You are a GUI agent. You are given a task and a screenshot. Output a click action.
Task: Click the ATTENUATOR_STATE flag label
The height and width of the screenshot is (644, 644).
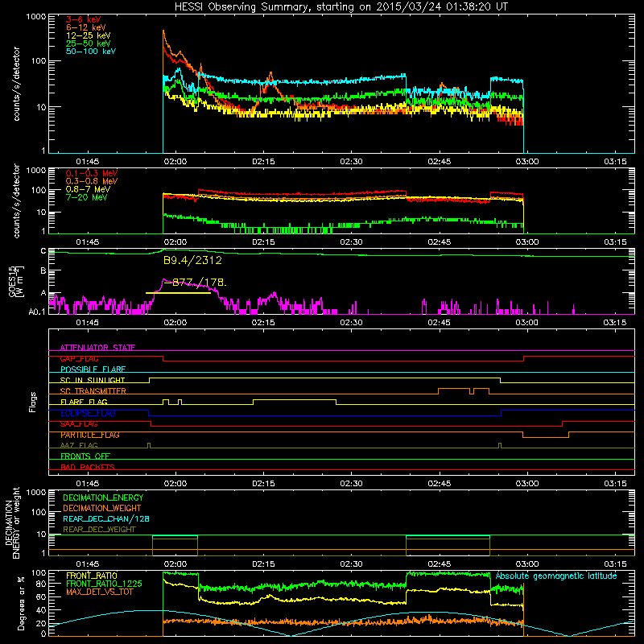[x=97, y=348]
